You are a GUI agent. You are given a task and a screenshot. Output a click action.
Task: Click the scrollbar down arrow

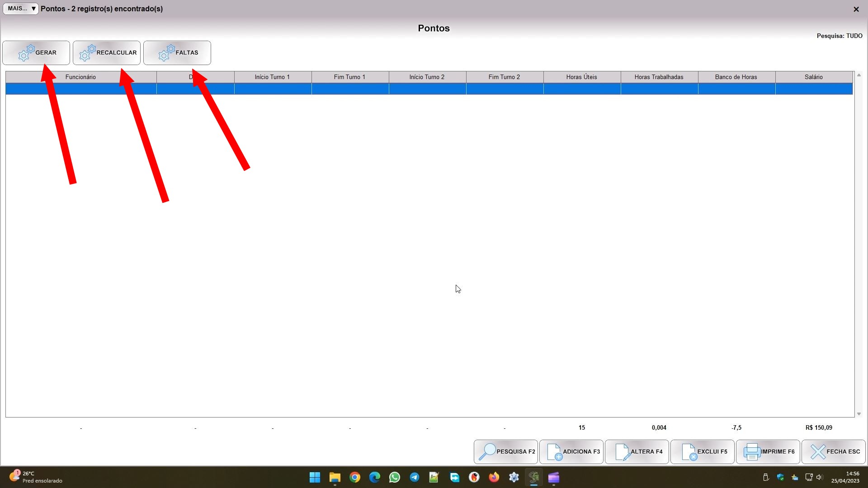coord(859,414)
